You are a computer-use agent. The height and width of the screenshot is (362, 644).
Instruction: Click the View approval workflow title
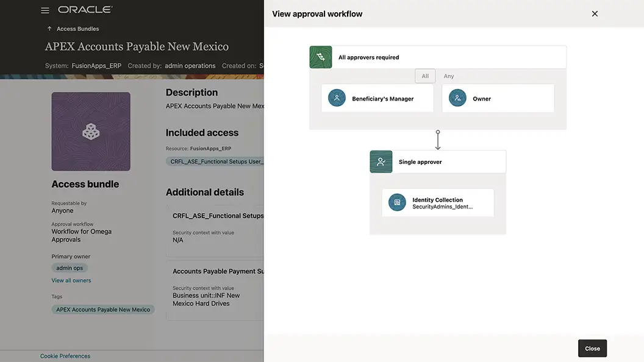(x=317, y=14)
